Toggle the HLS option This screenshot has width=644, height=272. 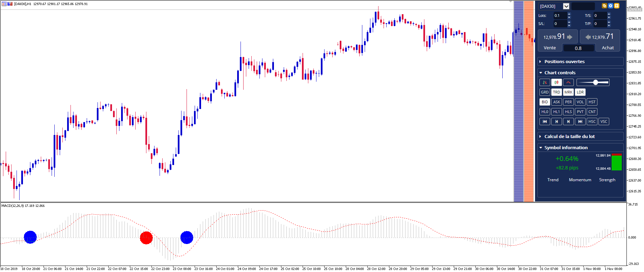568,112
